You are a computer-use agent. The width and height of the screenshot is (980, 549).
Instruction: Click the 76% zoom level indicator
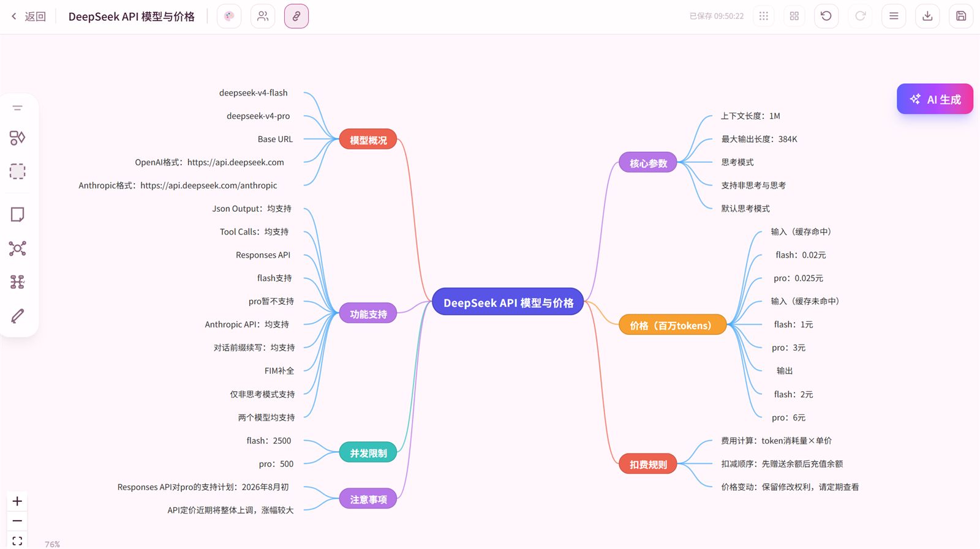[53, 544]
